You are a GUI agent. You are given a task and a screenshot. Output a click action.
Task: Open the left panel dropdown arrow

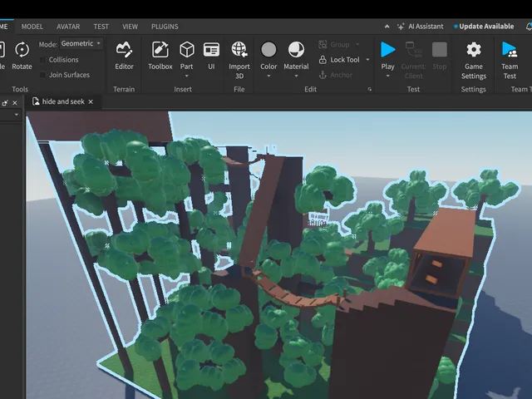coord(16,115)
